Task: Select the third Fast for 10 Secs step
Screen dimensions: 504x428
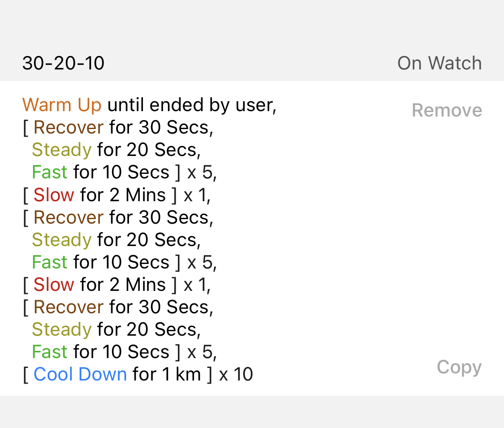Action: coord(100,352)
